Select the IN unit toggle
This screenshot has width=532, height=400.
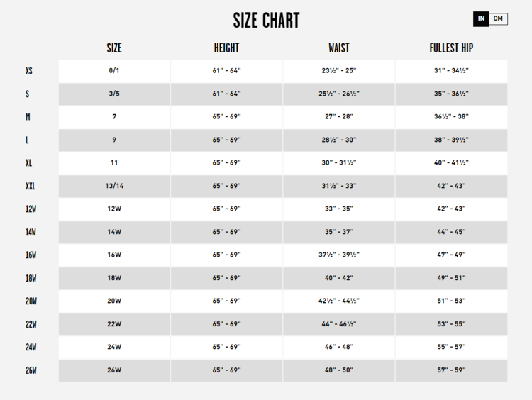[482, 18]
